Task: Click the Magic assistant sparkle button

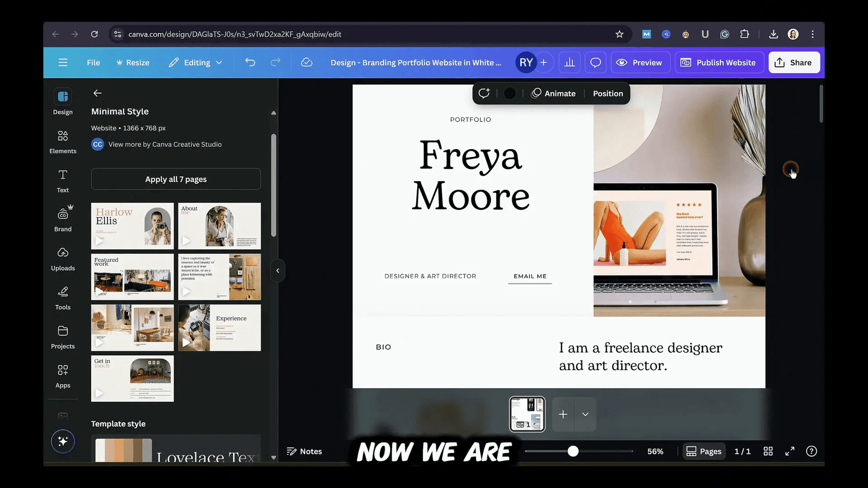Action: pyautogui.click(x=63, y=441)
